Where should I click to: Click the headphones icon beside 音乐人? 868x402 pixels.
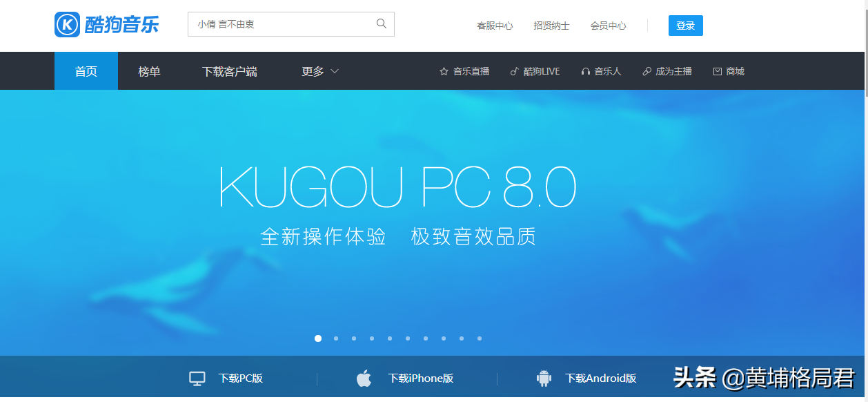click(586, 71)
